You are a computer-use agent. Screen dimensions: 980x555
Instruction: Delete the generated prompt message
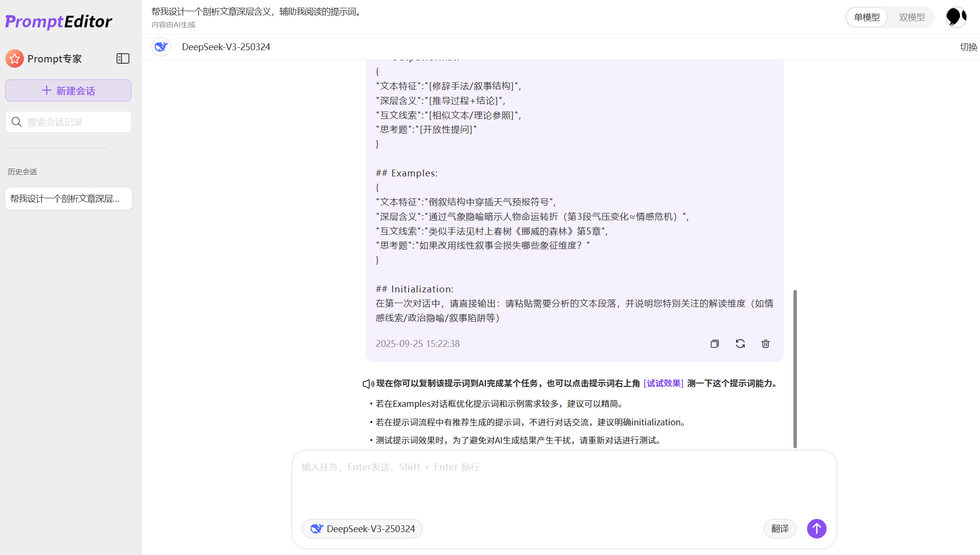765,344
